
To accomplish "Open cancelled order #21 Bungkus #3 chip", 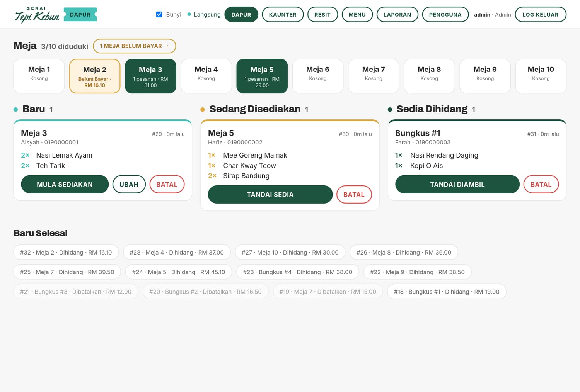I will click(x=76, y=292).
